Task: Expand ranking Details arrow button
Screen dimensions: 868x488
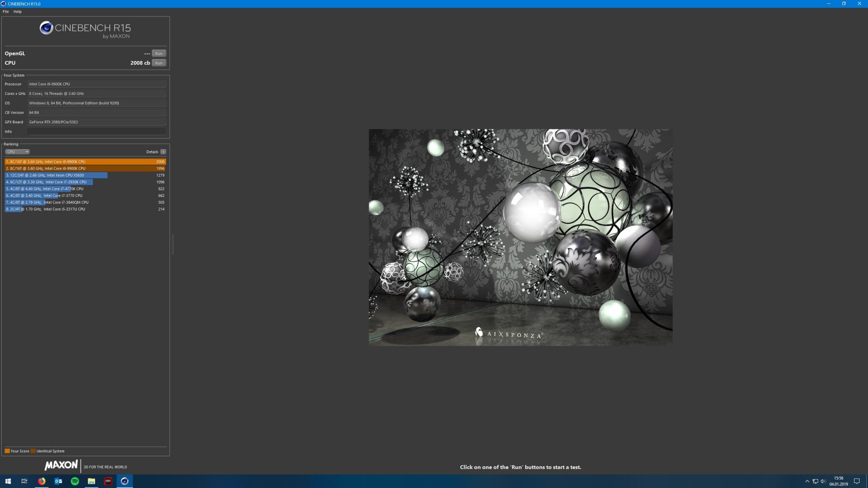Action: click(x=163, y=152)
